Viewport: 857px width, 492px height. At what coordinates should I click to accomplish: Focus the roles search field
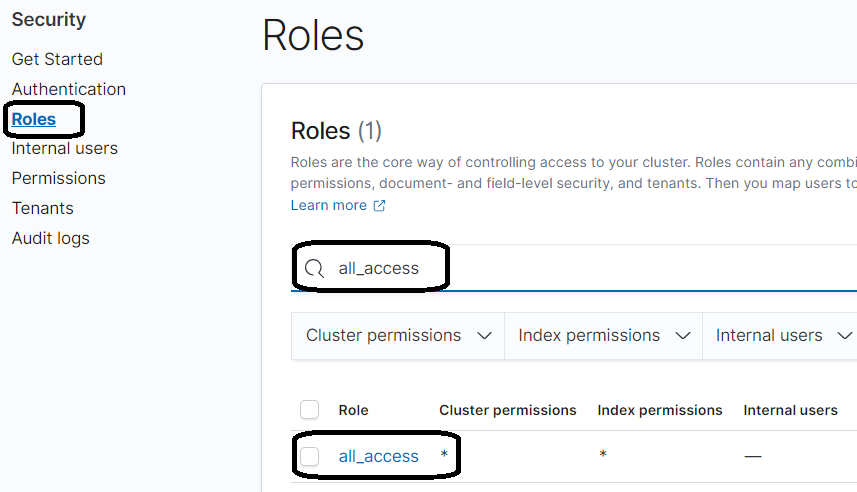coord(574,268)
